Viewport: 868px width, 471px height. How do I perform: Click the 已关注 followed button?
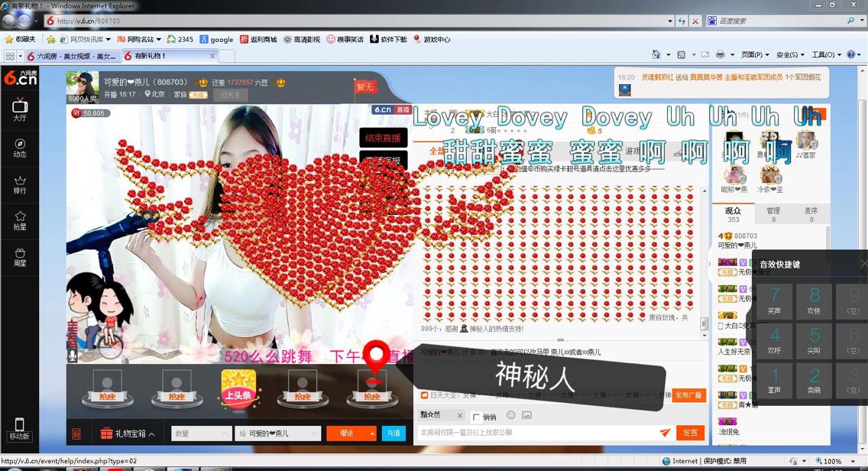tap(230, 95)
